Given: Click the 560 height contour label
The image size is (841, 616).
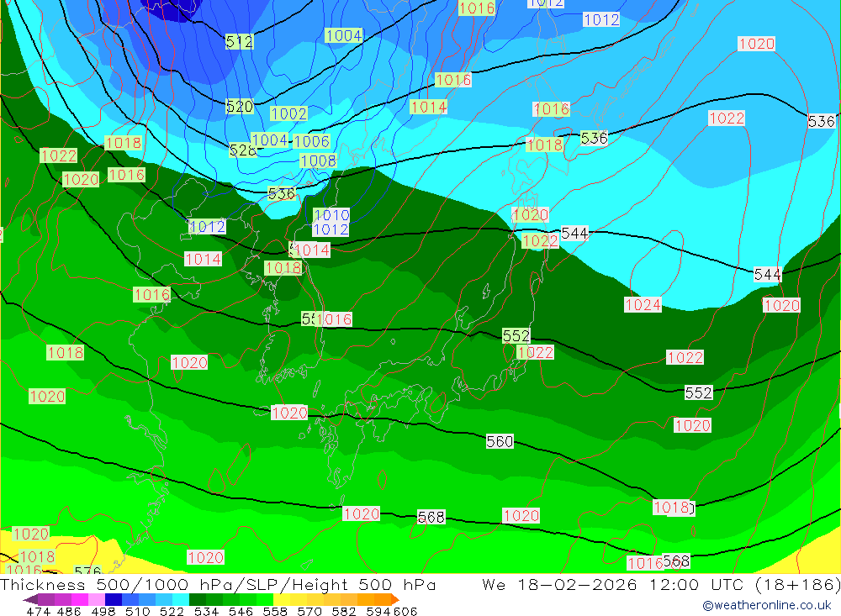Looking at the screenshot, I should pos(500,441).
